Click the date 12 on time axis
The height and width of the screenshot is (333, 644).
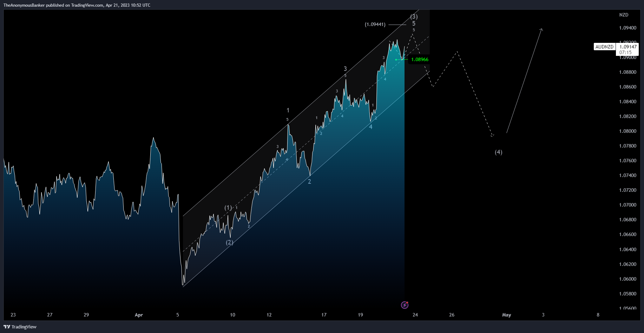point(269,315)
